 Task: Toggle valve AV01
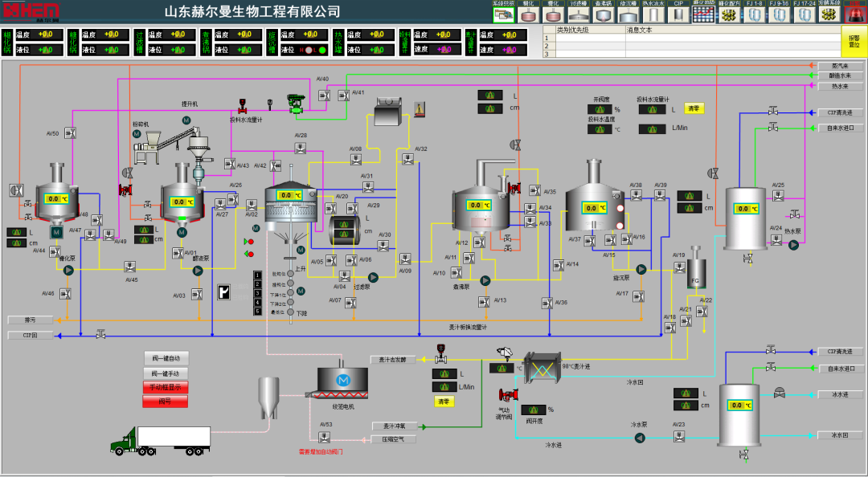click(178, 253)
